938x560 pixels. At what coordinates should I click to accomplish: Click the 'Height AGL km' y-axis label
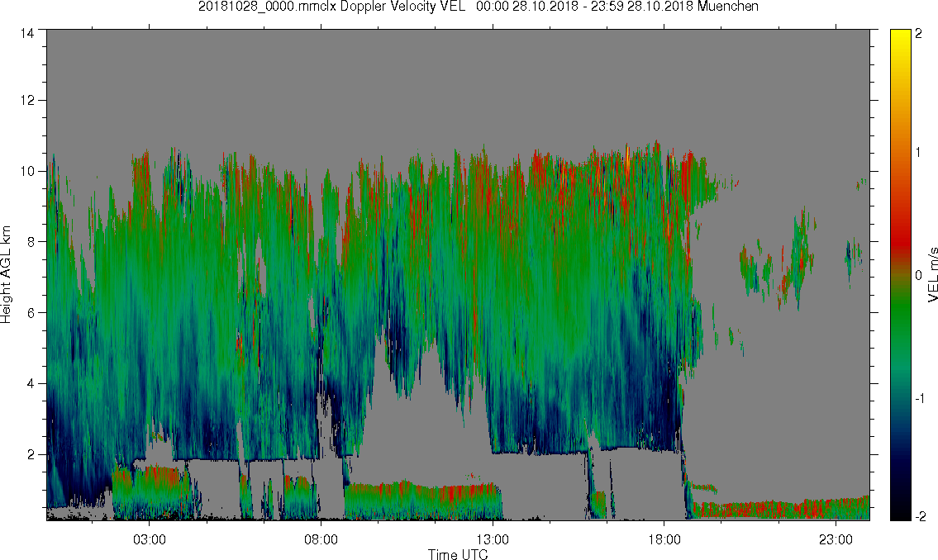coord(7,275)
